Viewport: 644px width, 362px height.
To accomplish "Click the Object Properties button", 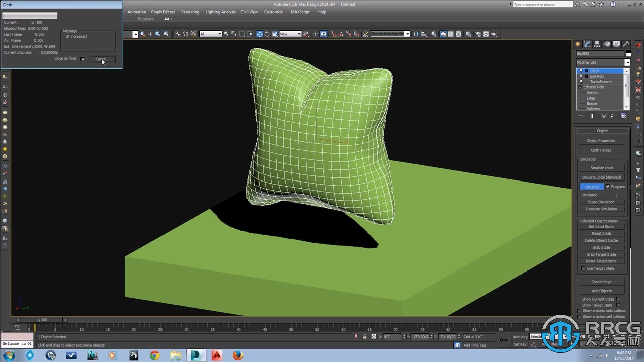I will pyautogui.click(x=601, y=141).
